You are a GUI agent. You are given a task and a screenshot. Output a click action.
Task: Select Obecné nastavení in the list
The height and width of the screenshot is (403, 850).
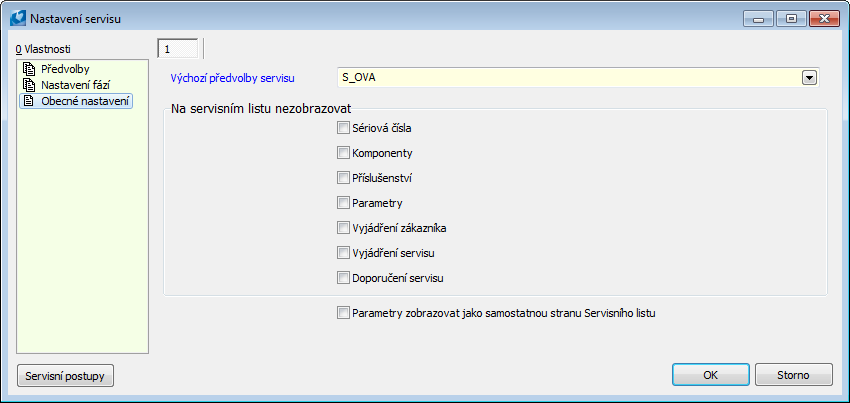(x=85, y=101)
